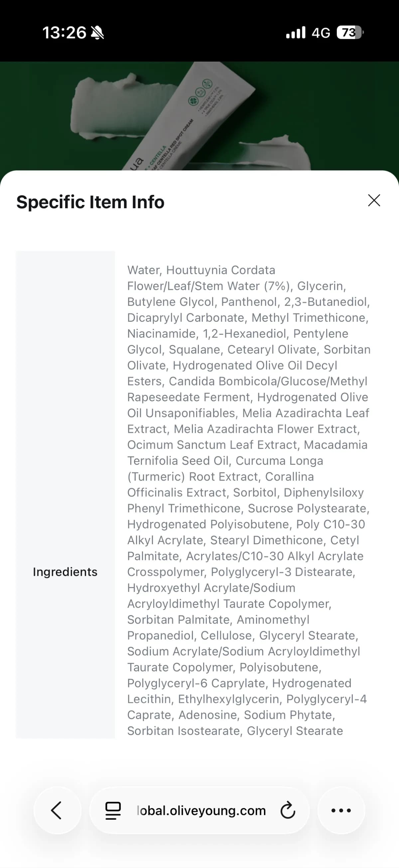Reload the page with the refresh icon
Viewport: 399px width, 868px height.
point(288,810)
